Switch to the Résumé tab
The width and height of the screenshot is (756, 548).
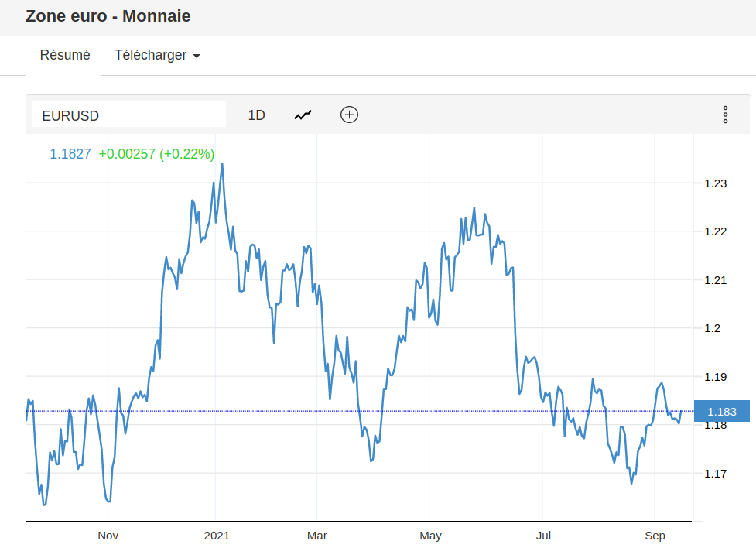click(x=65, y=56)
